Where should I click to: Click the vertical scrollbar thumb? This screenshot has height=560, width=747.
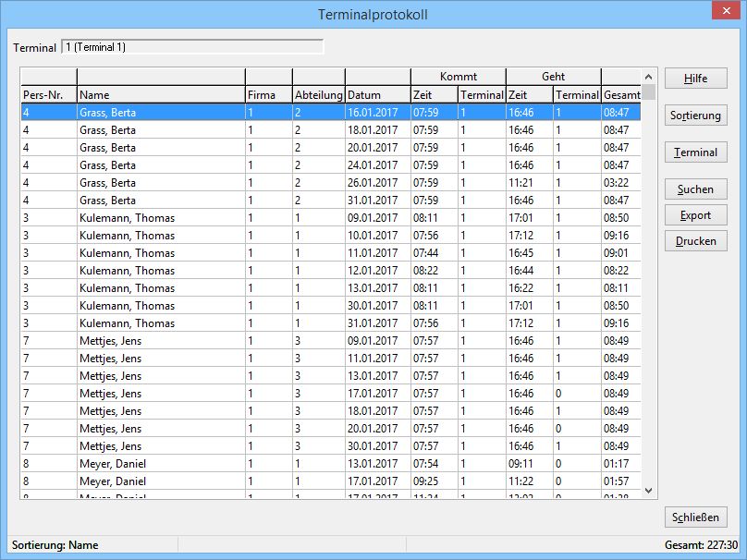coord(648,91)
